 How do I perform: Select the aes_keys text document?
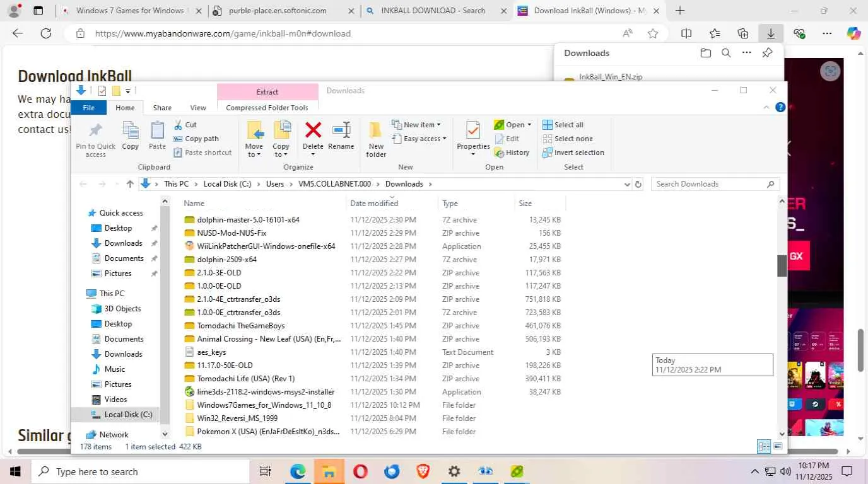(x=211, y=352)
